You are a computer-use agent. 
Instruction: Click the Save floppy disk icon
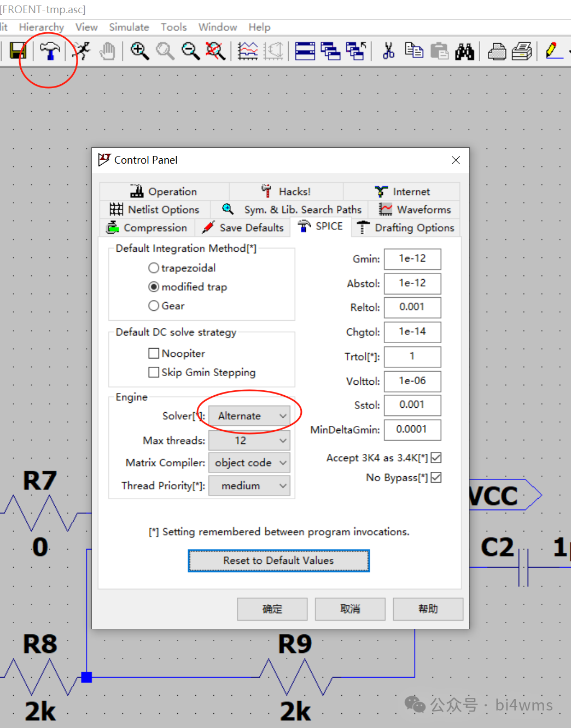point(18,51)
